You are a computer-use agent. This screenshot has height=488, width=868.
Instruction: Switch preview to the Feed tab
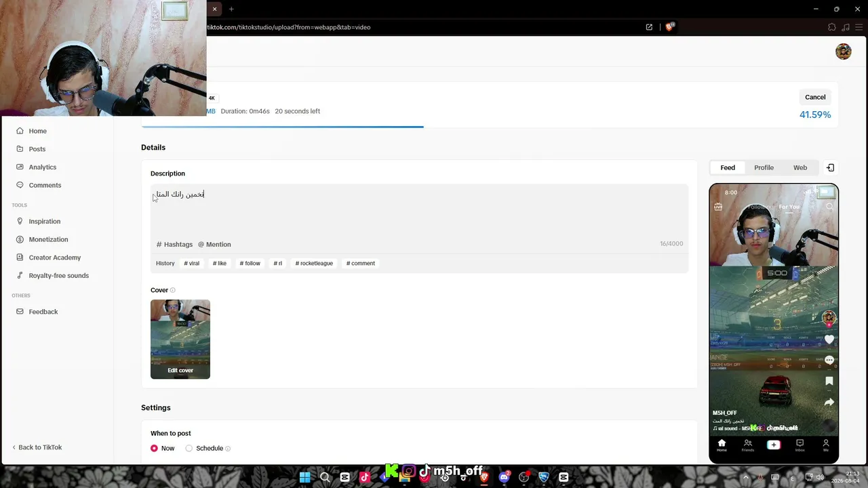point(728,168)
